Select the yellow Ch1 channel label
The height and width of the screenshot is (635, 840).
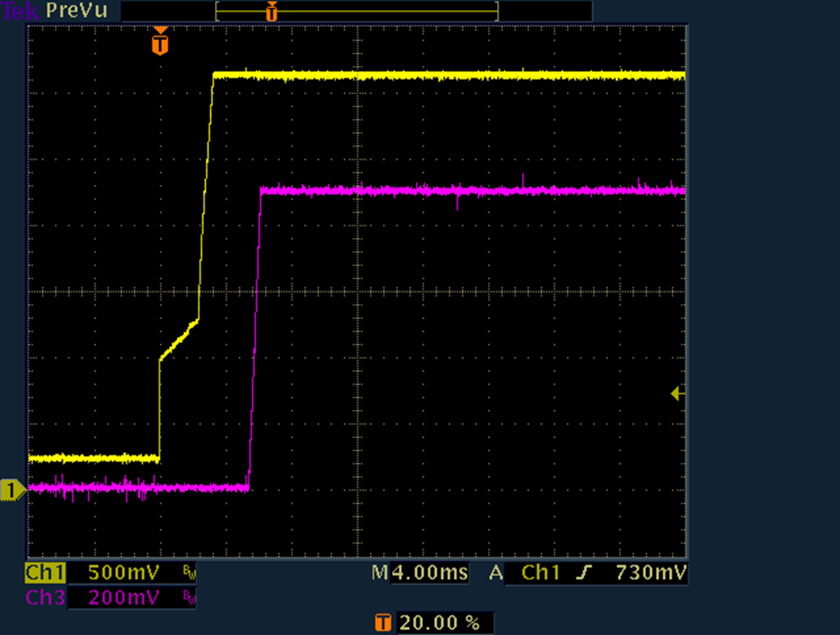43,573
